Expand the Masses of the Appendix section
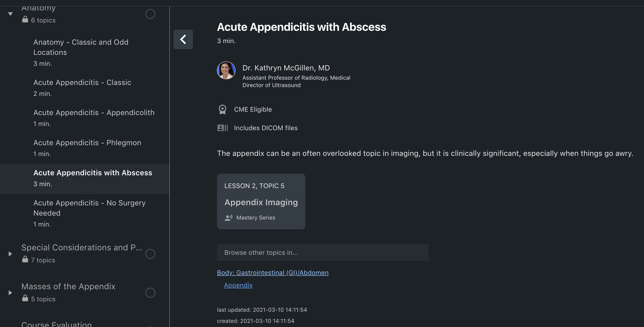This screenshot has height=327, width=644. point(10,292)
